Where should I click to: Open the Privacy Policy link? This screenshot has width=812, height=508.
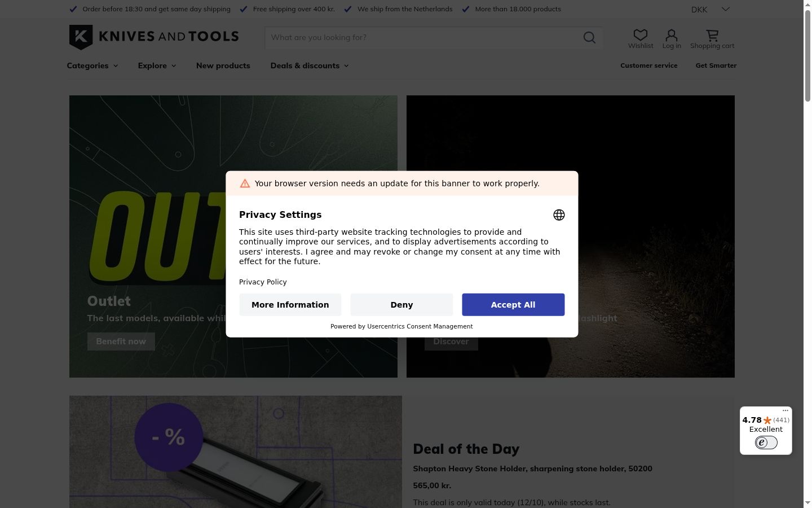tap(263, 282)
